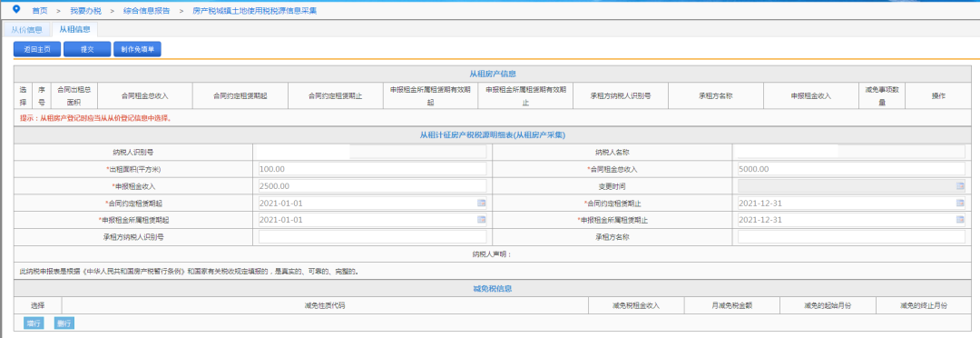Click the 纳税人名称 field

pyautogui.click(x=851, y=152)
